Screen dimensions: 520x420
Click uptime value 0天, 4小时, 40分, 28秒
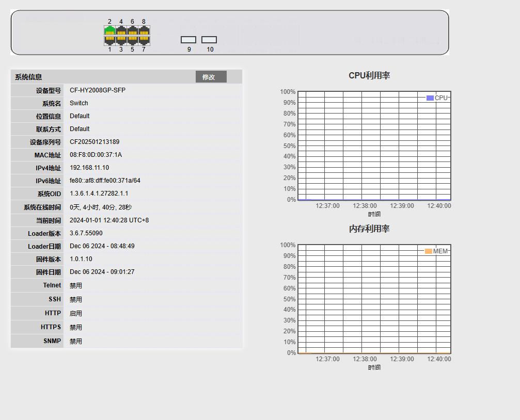101,207
